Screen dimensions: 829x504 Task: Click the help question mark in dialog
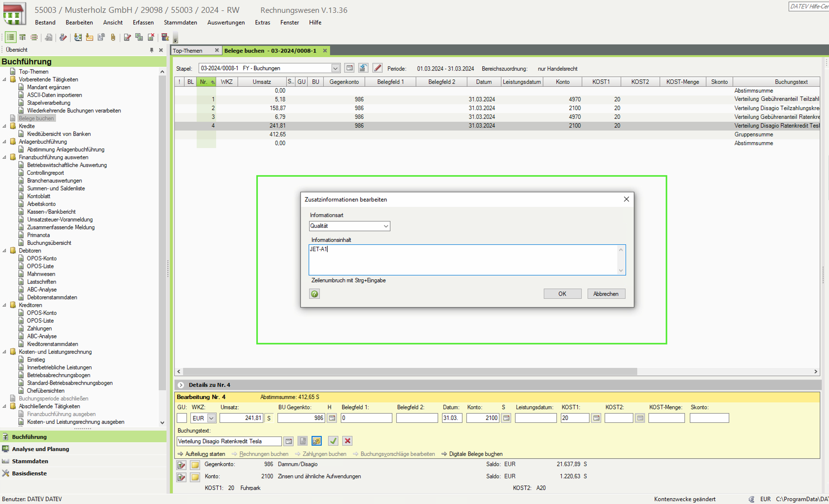(314, 294)
